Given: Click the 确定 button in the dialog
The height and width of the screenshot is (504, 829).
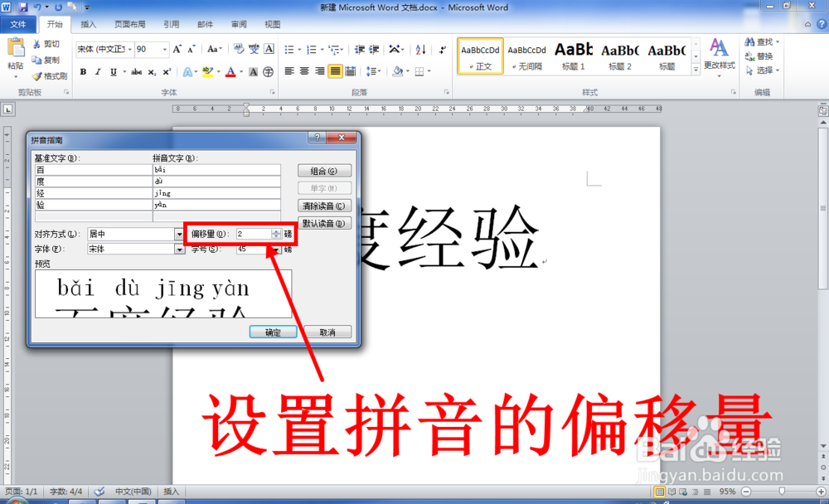Looking at the screenshot, I should (x=273, y=331).
